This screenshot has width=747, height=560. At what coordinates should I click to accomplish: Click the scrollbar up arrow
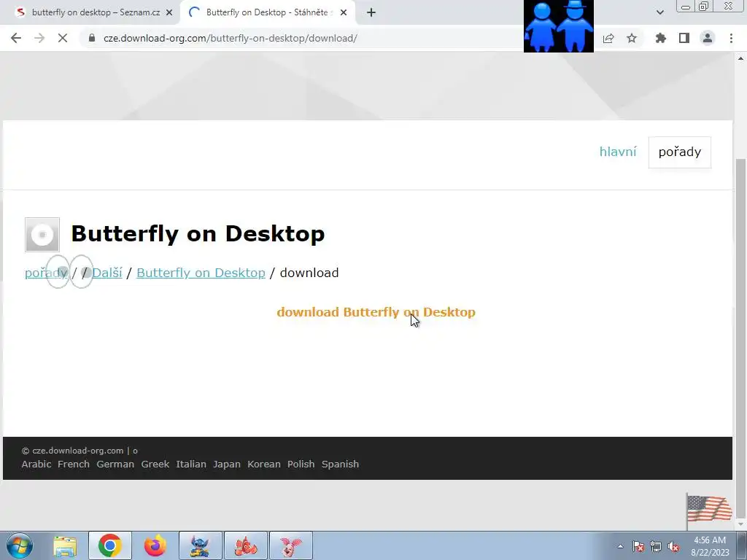pos(740,58)
